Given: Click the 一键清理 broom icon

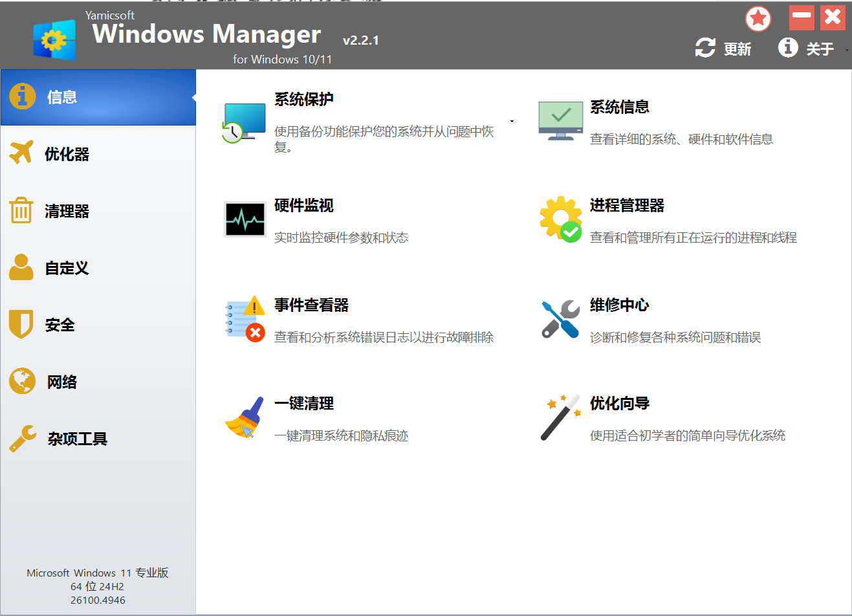Looking at the screenshot, I should point(245,417).
